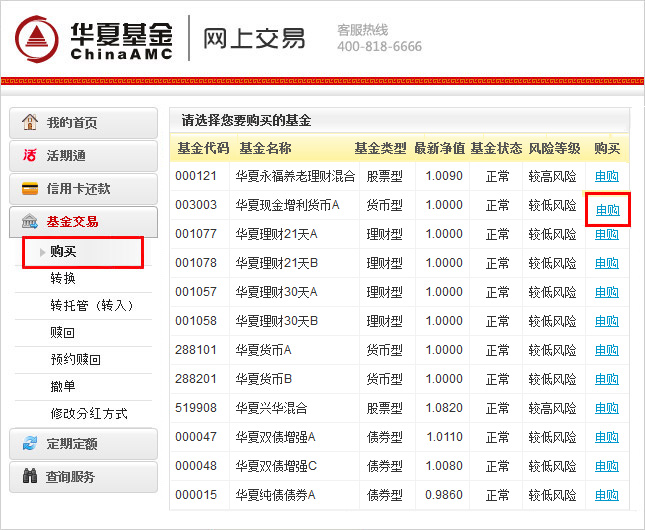
Task: Click the credit card icon beside 信用卡还款
Action: (x=30, y=188)
